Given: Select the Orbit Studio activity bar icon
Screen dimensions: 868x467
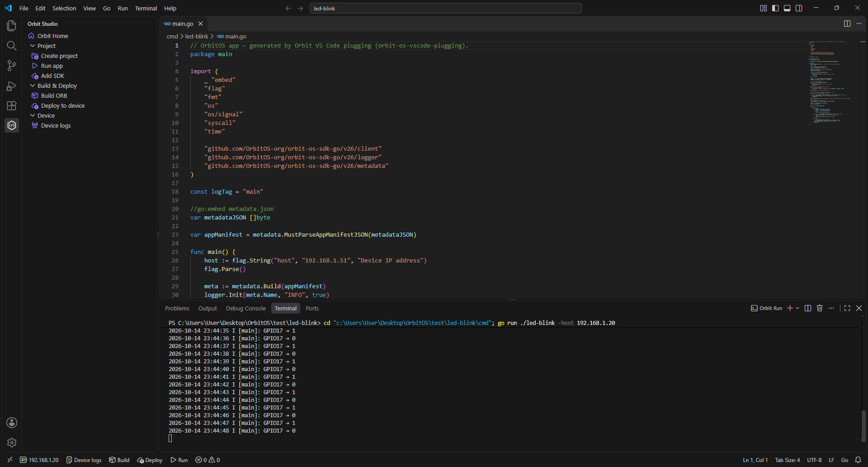Looking at the screenshot, I should point(12,125).
